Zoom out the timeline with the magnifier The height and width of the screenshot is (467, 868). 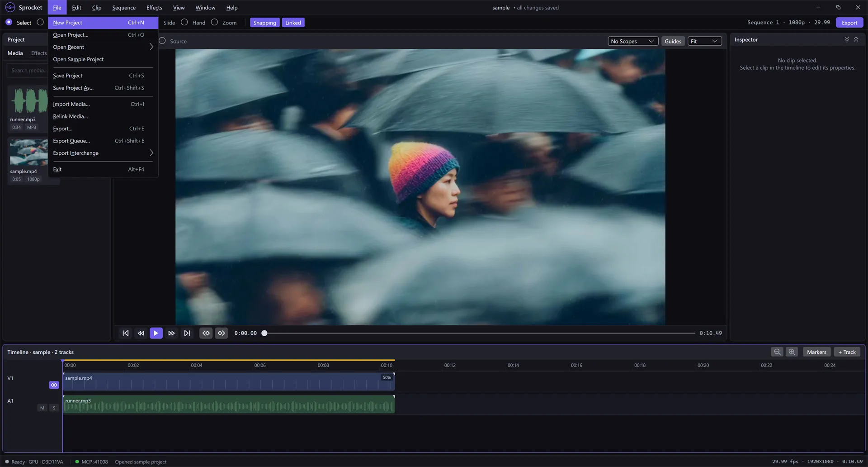click(x=777, y=352)
